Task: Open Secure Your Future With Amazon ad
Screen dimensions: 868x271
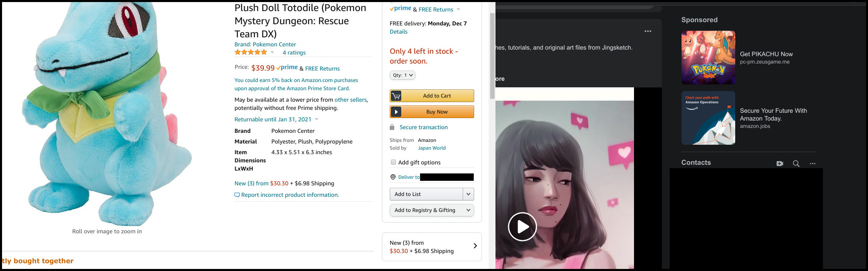Action: 773,114
